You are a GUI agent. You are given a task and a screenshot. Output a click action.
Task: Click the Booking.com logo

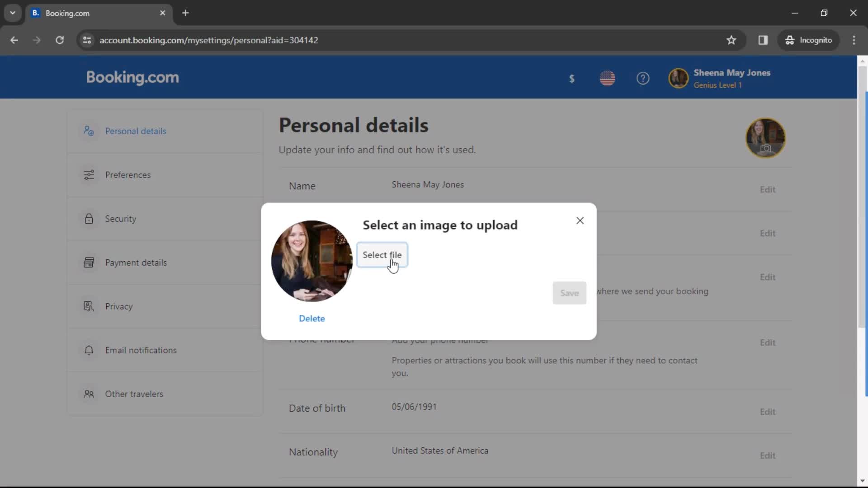click(x=132, y=77)
